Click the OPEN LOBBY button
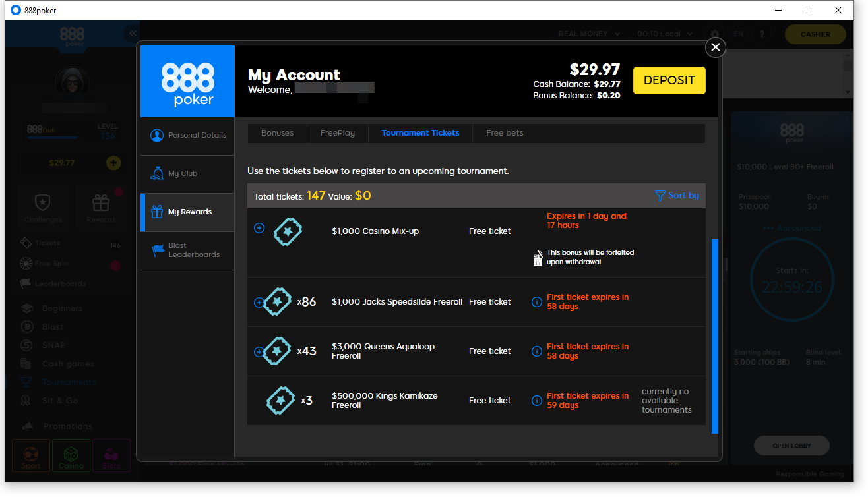The width and height of the screenshot is (868, 497). pos(791,446)
